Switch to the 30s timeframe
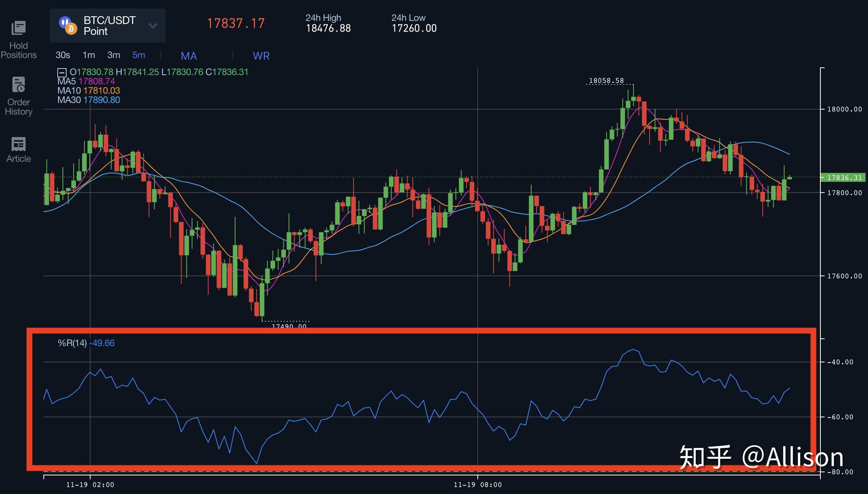868x494 pixels. tap(62, 55)
